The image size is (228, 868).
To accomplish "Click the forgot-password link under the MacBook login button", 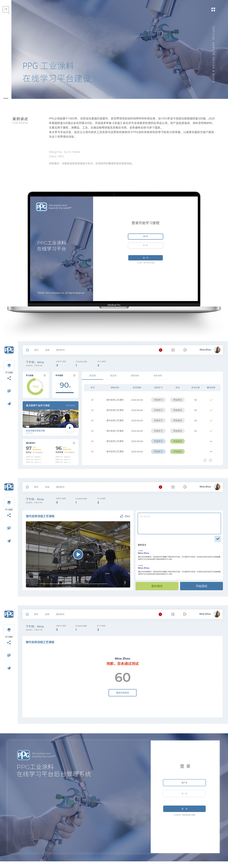I will pyautogui.click(x=145, y=263).
